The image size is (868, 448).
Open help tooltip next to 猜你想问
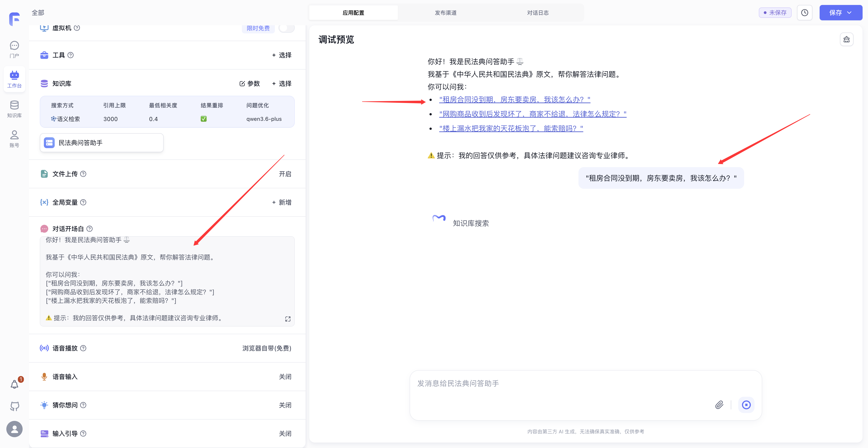coord(83,405)
